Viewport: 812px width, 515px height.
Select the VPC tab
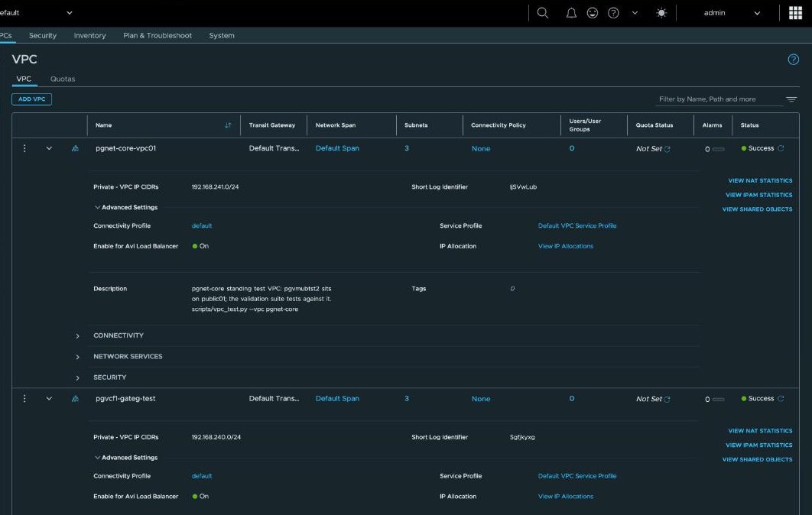24,79
